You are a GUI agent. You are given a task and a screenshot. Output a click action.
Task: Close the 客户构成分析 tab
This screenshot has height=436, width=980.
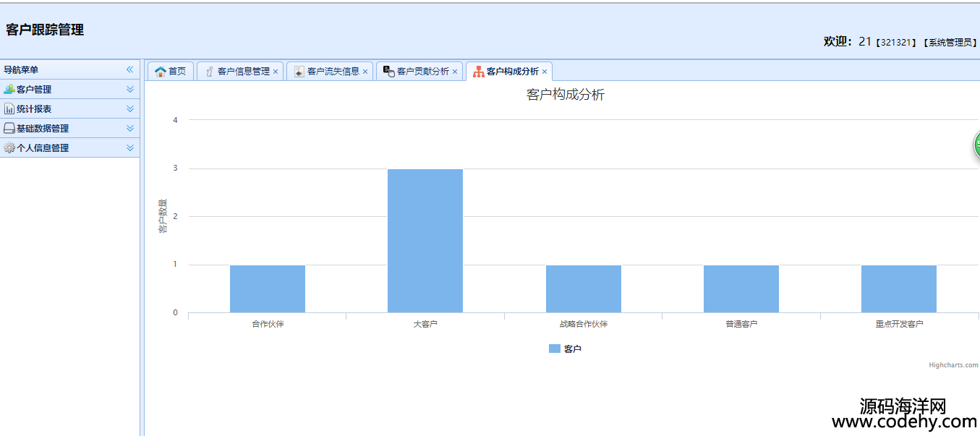pos(545,72)
